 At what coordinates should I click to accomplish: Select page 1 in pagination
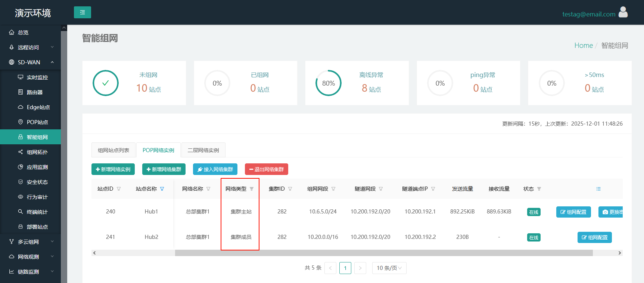345,268
